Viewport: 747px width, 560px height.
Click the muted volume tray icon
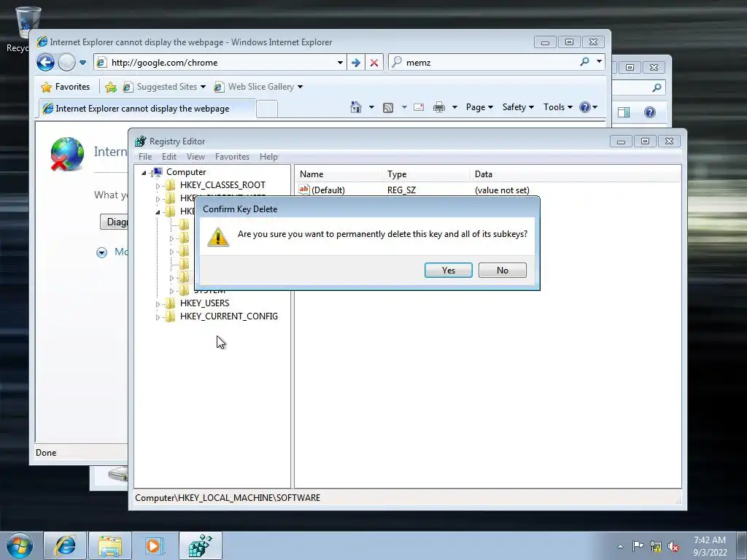(673, 546)
